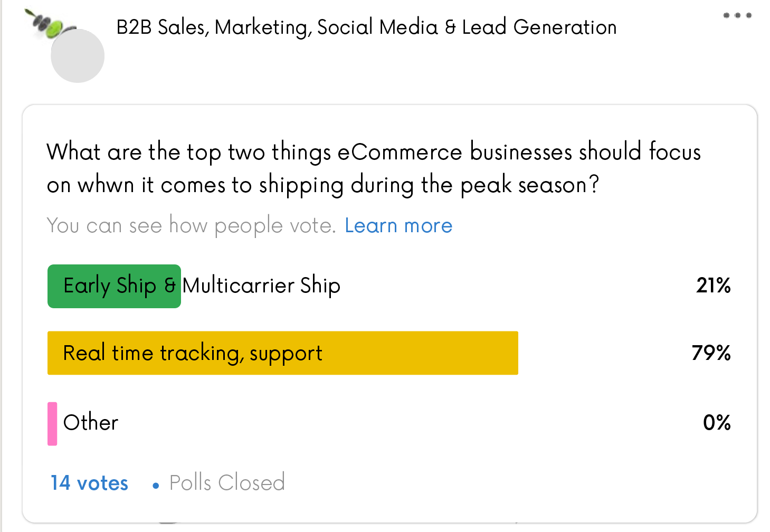The image size is (770, 532).
Task: Select the "Other" poll option label
Action: [x=91, y=423]
